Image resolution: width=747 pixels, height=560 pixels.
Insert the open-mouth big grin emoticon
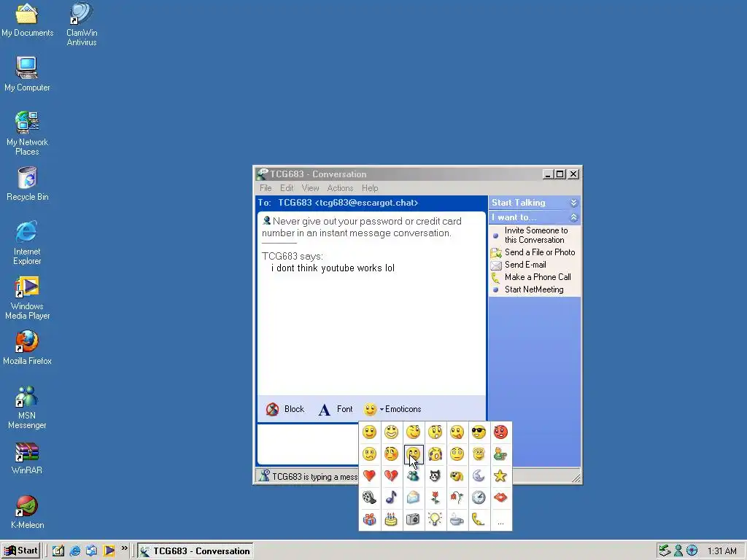(x=392, y=432)
